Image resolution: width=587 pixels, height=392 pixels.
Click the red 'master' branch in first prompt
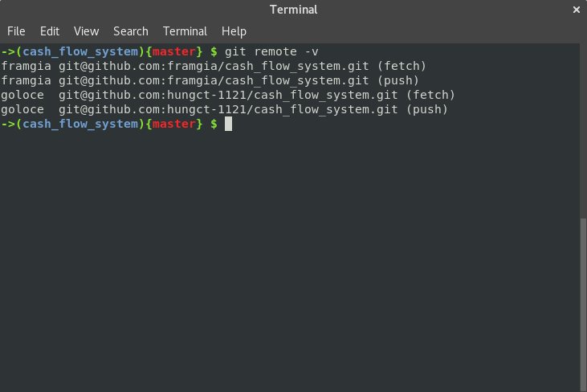pos(173,51)
